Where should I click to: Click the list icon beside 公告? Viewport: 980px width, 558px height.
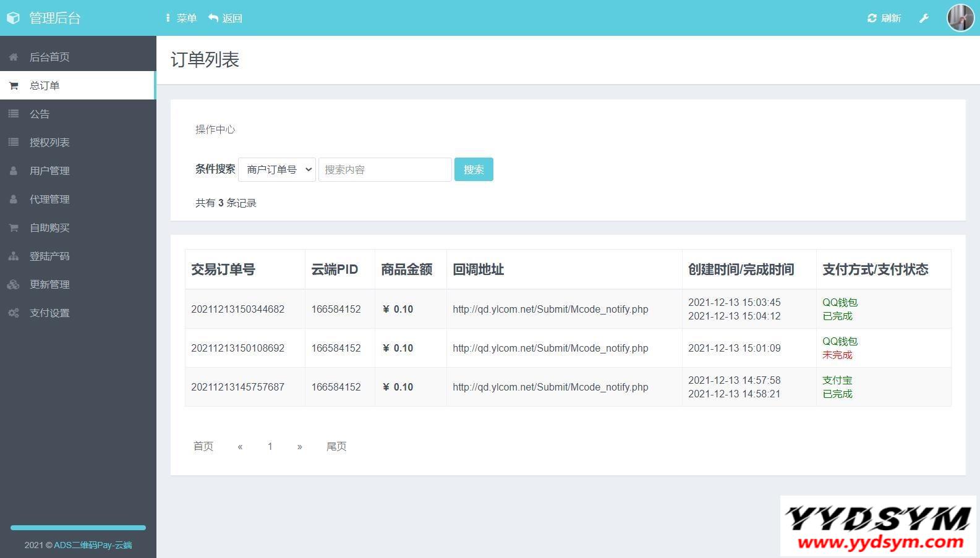(14, 114)
